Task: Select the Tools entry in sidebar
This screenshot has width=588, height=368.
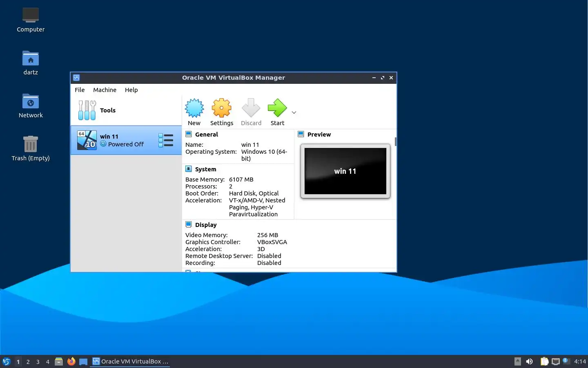Action: pyautogui.click(x=126, y=110)
